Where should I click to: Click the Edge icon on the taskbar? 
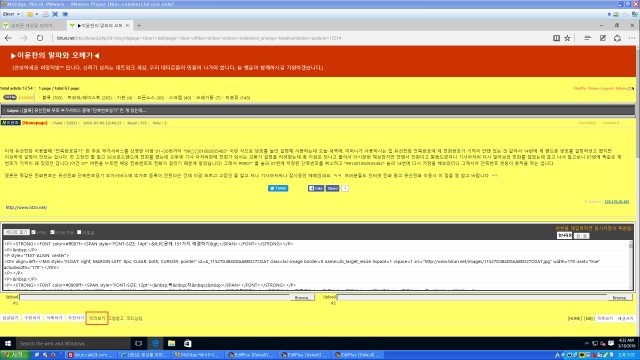(156, 343)
